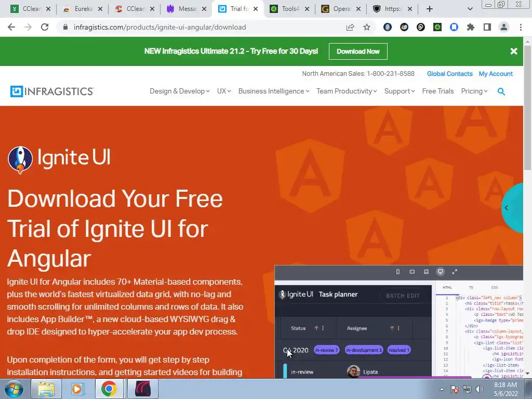
Task: Close the Eureka tab
Action: point(100,9)
